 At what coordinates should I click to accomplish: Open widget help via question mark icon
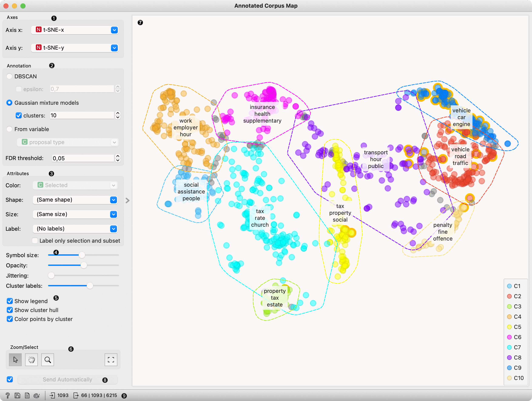tap(7, 395)
